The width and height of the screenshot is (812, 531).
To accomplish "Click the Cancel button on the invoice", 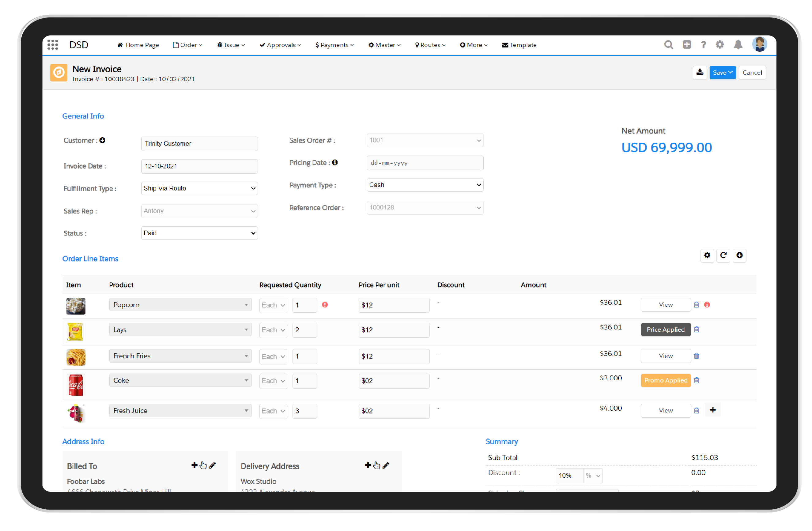I will (x=752, y=72).
